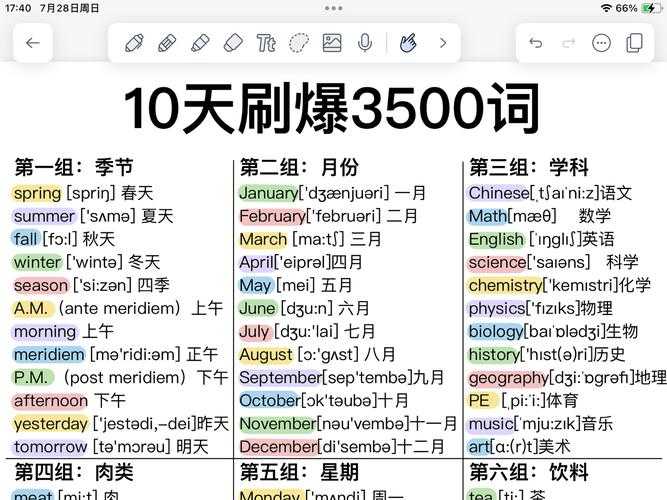Viewport: 667px width, 500px height.
Task: Tap the highlighted word art
Action: [x=479, y=447]
